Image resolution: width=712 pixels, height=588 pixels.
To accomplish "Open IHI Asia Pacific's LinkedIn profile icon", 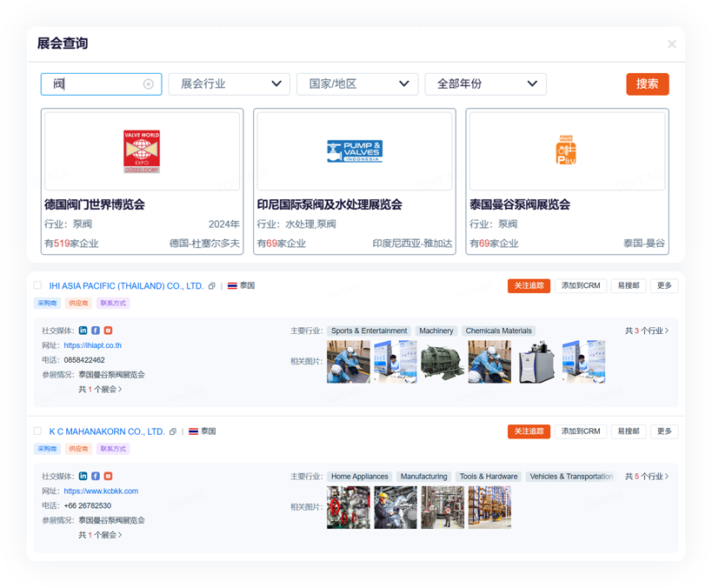I will (83, 331).
